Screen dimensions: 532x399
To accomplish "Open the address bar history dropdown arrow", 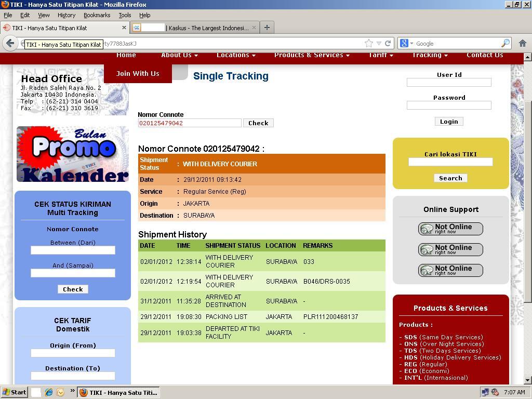I will (x=379, y=44).
